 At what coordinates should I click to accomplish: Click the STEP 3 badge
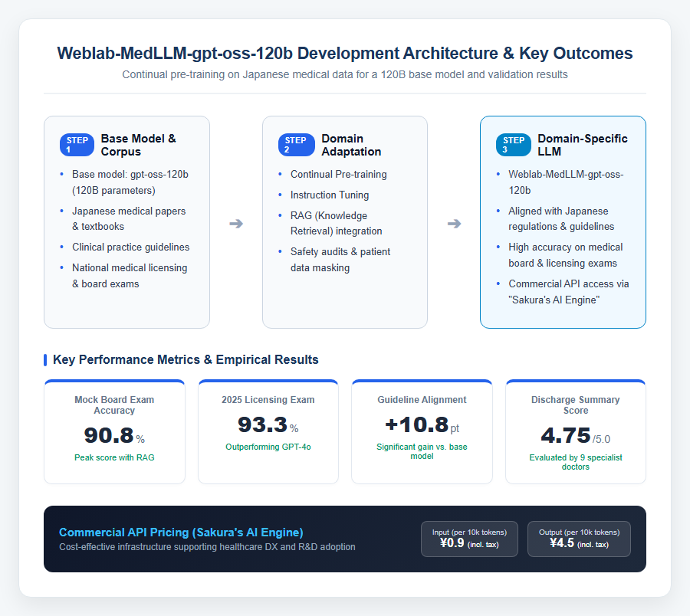pyautogui.click(x=514, y=145)
